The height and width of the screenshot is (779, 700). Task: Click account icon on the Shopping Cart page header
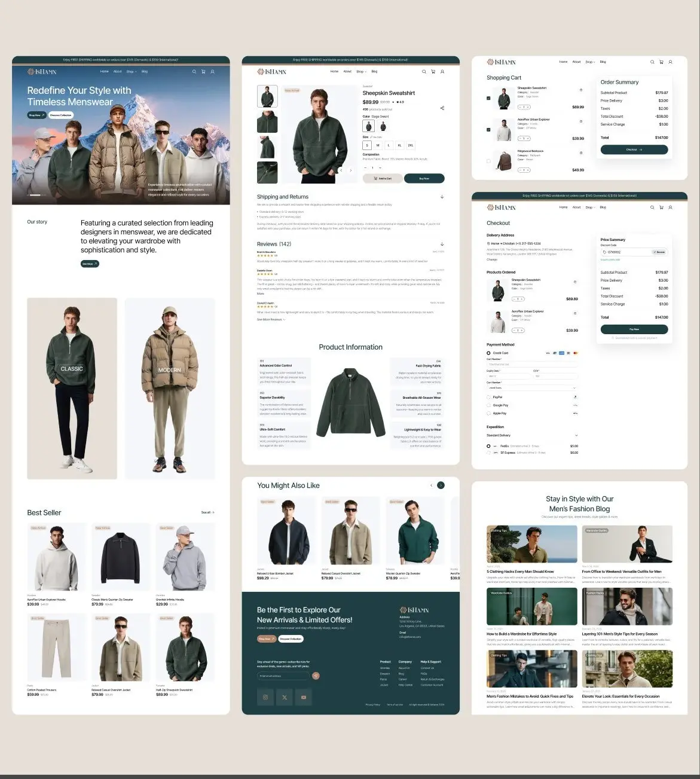pos(670,62)
